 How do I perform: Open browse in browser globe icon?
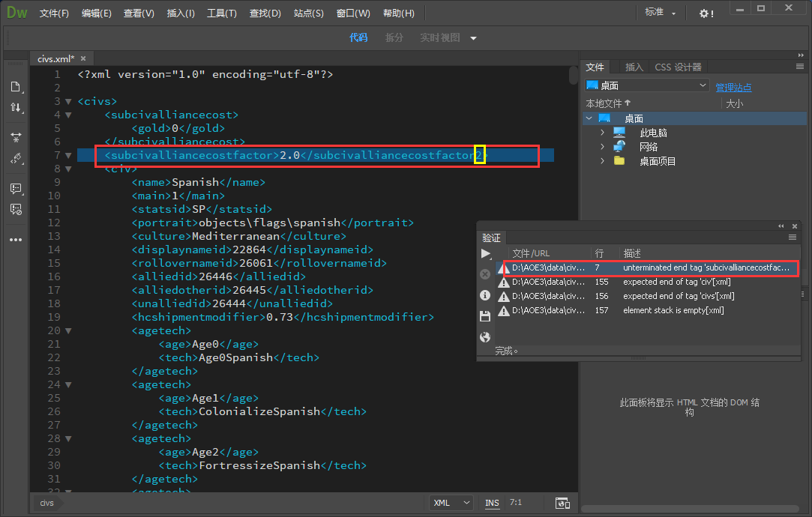pyautogui.click(x=485, y=337)
